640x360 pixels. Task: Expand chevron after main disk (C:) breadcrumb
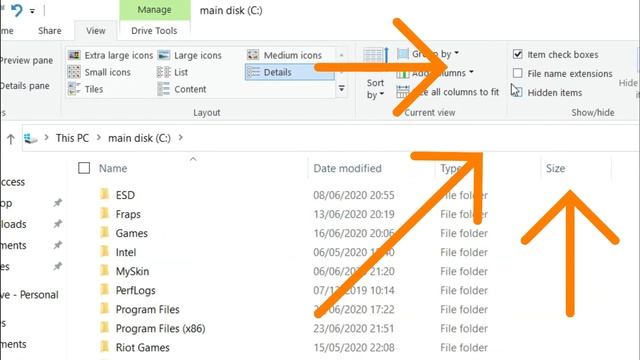tap(180, 138)
